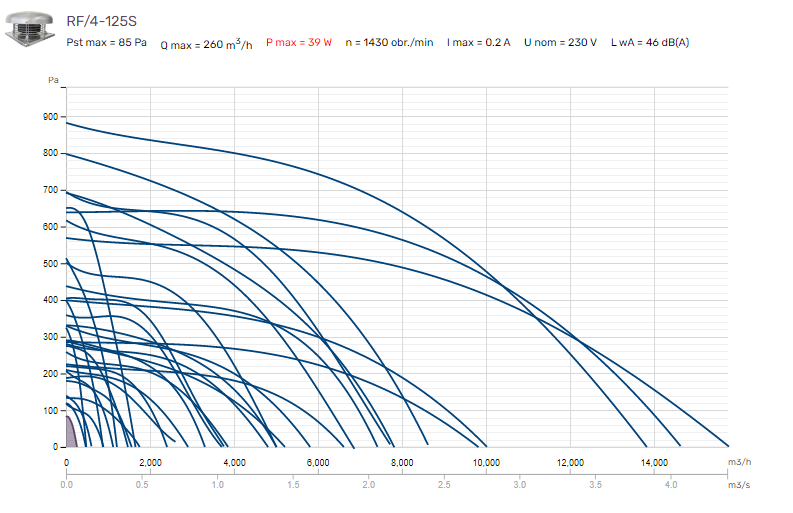Click the 1.5 label on m3/s axis
Viewport: 793px width, 513px height.
coord(293,485)
